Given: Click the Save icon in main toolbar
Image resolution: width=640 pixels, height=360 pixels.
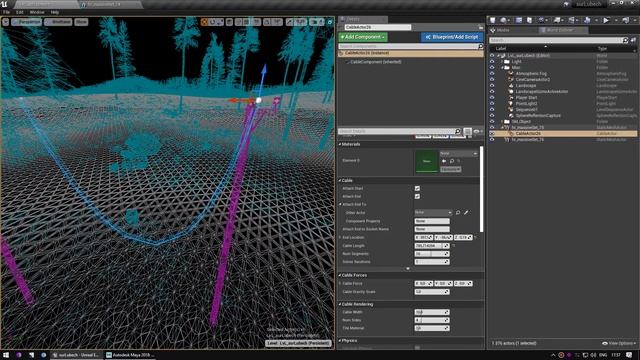Looking at the screenshot, I should point(493,20).
